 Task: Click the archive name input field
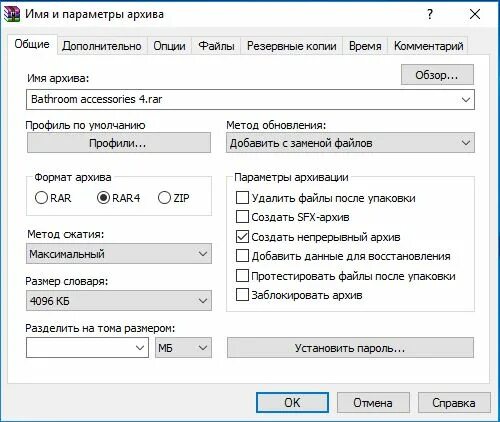pyautogui.click(x=250, y=99)
